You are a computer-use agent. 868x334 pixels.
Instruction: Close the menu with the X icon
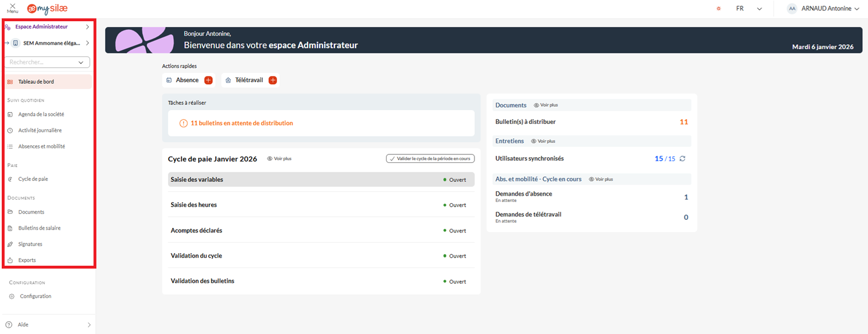(x=13, y=6)
